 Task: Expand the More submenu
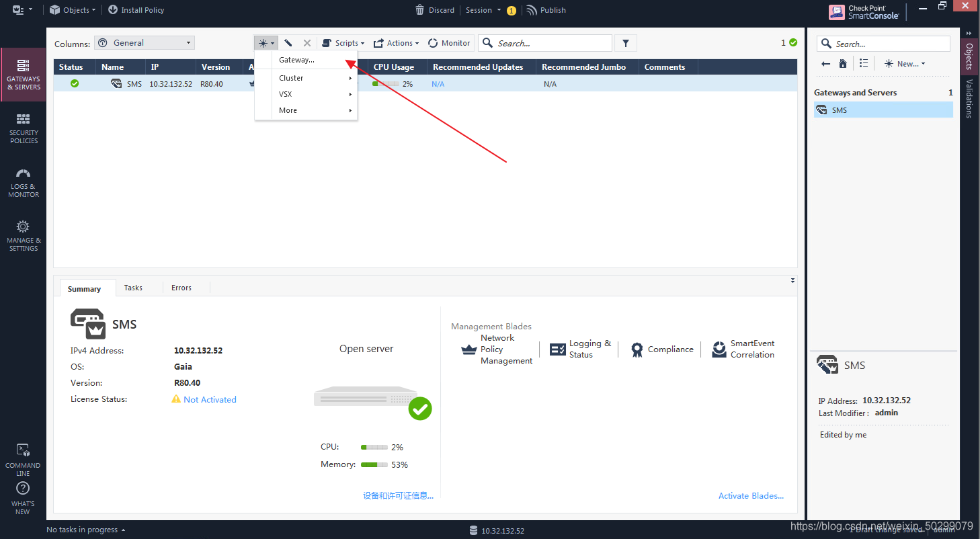[x=306, y=110]
